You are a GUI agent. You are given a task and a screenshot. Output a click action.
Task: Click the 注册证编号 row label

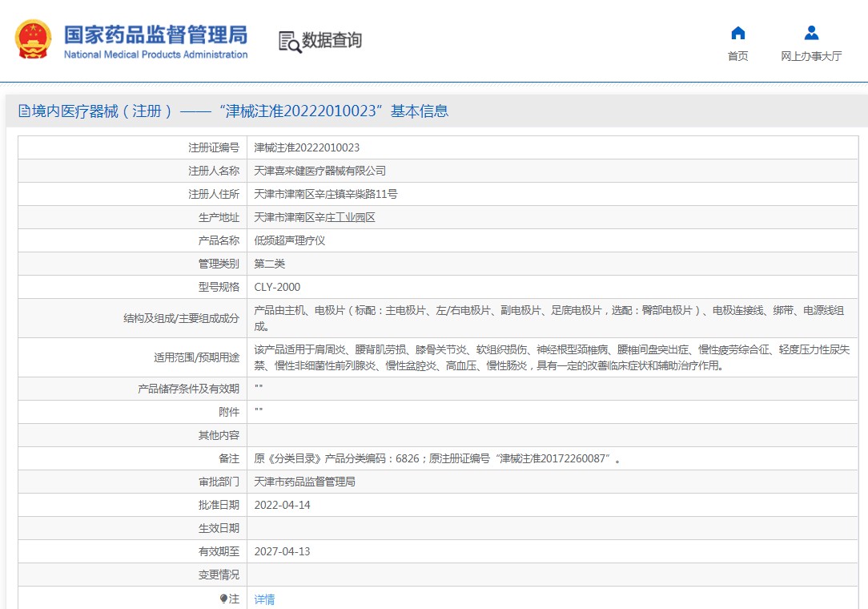(214, 147)
